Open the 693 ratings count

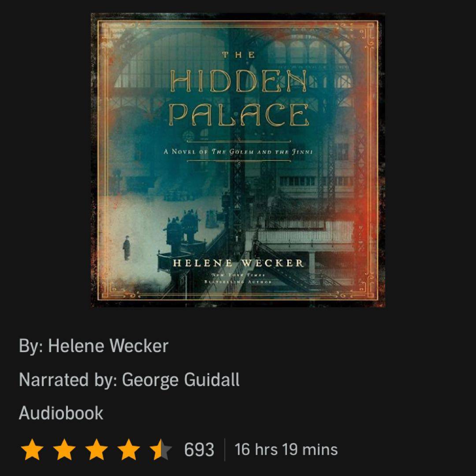(199, 450)
